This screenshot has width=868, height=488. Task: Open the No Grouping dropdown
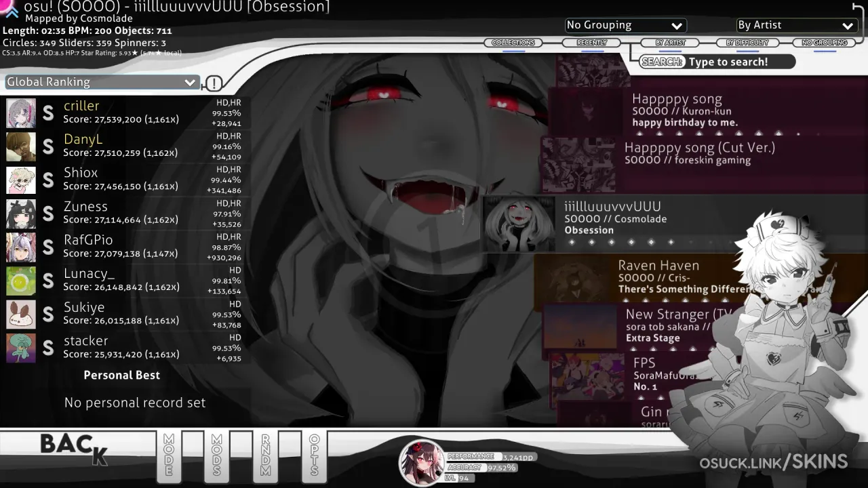tap(625, 25)
